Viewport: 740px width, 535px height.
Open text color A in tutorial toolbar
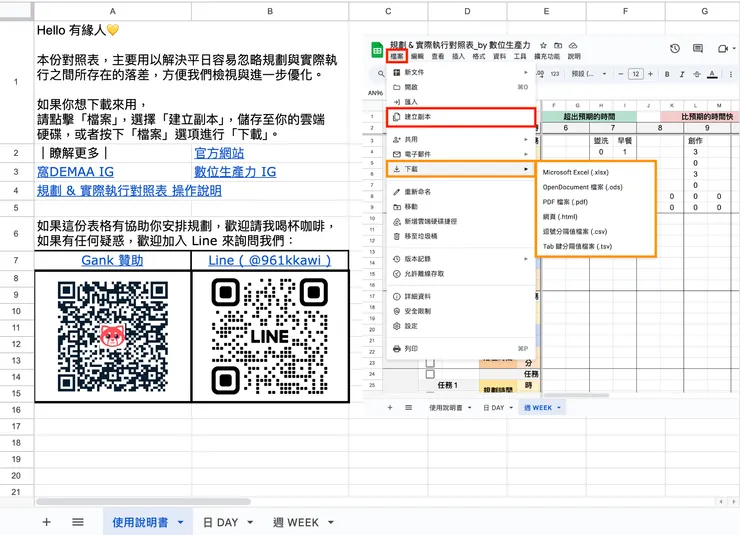[x=713, y=74]
